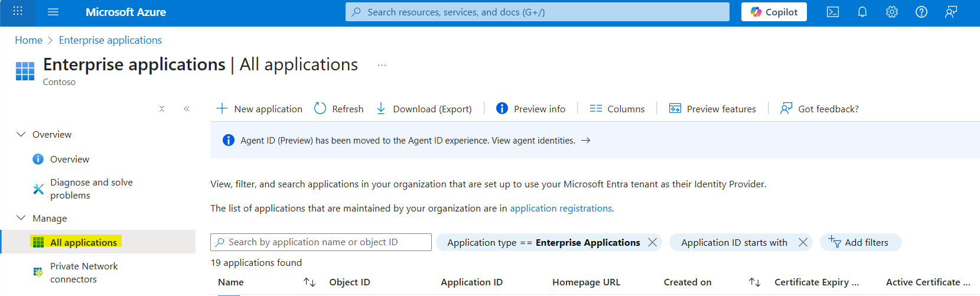Click the Refresh toolbar button
Viewport: 980px width, 296px height.
click(339, 109)
